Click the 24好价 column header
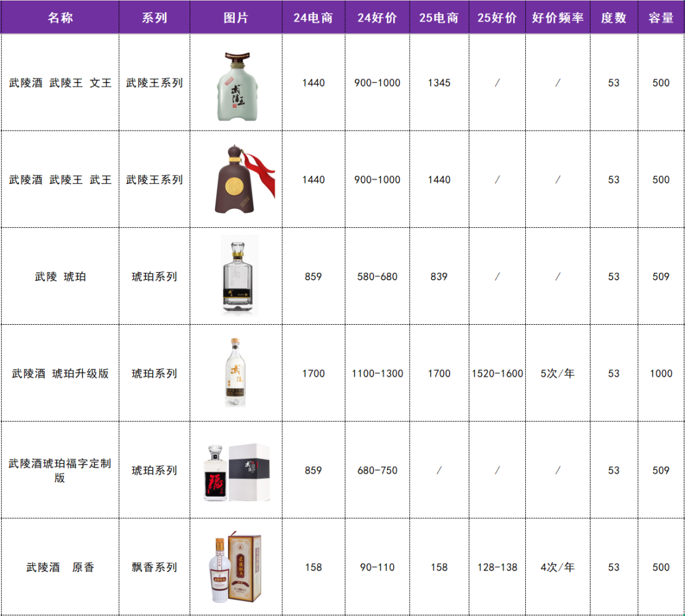Image resolution: width=685 pixels, height=616 pixels. coord(377,18)
